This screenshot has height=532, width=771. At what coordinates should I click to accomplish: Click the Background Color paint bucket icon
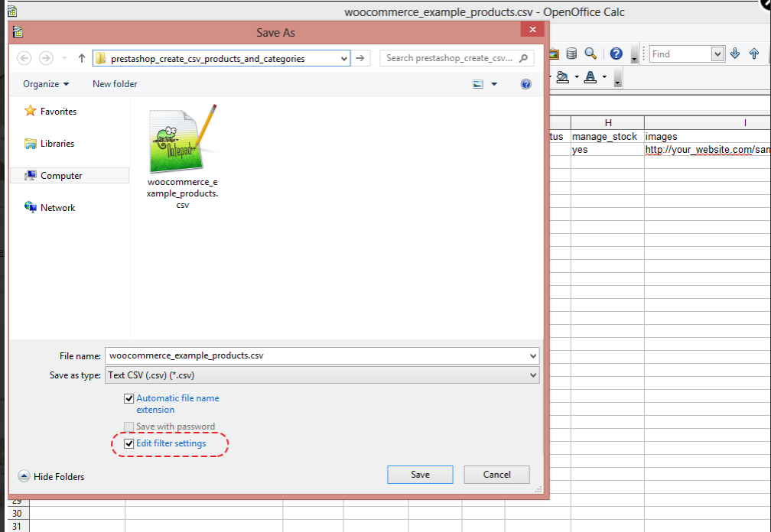tap(562, 77)
